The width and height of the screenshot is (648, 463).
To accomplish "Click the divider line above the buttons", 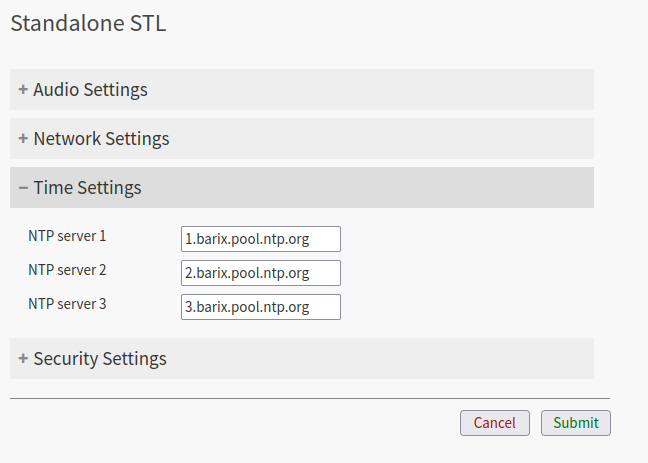I will (310, 398).
